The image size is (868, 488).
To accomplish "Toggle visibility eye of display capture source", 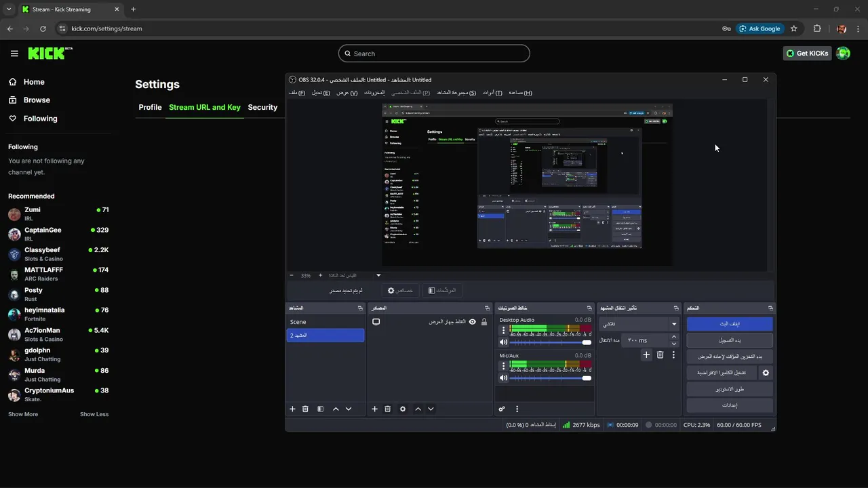I will pos(473,322).
